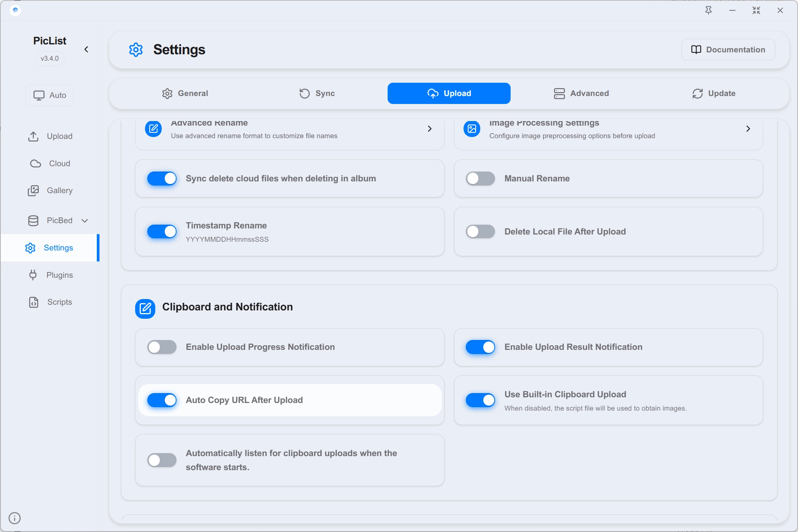Screen dimensions: 798x532
Task: Click the Cloud icon in sidebar
Action: pos(36,164)
